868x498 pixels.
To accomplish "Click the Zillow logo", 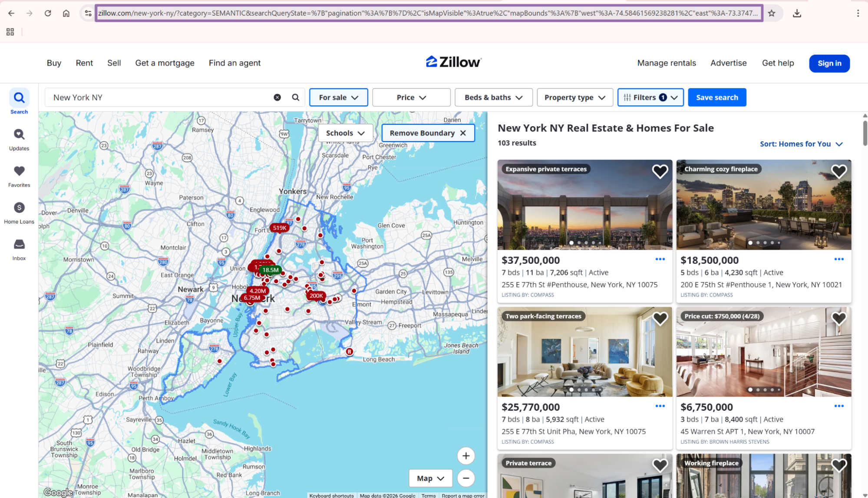I will 453,62.
